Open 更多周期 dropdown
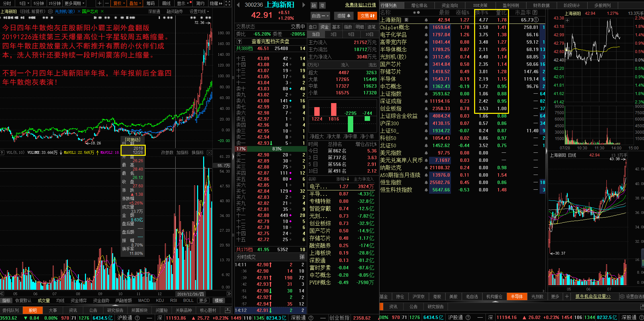This screenshot has height=321, width=644. 75,3
